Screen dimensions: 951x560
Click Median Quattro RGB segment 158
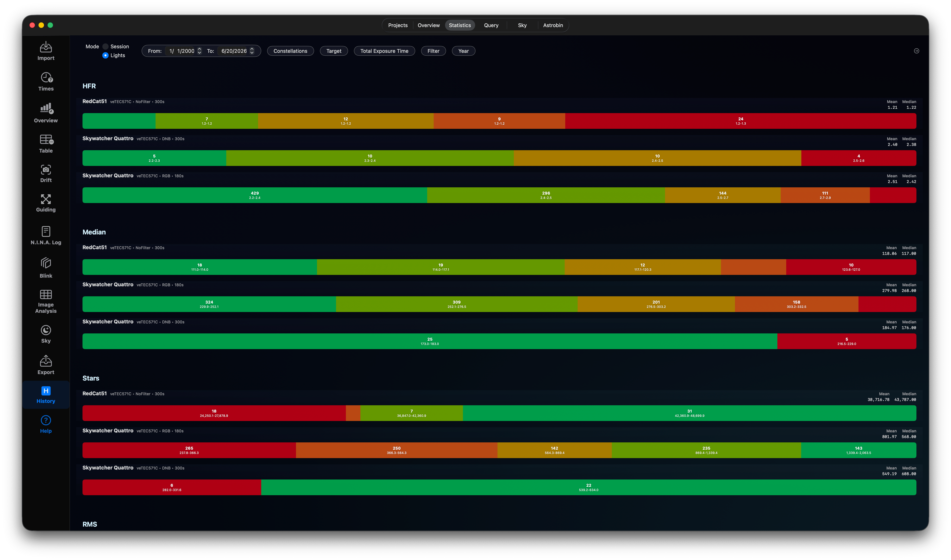coord(796,304)
